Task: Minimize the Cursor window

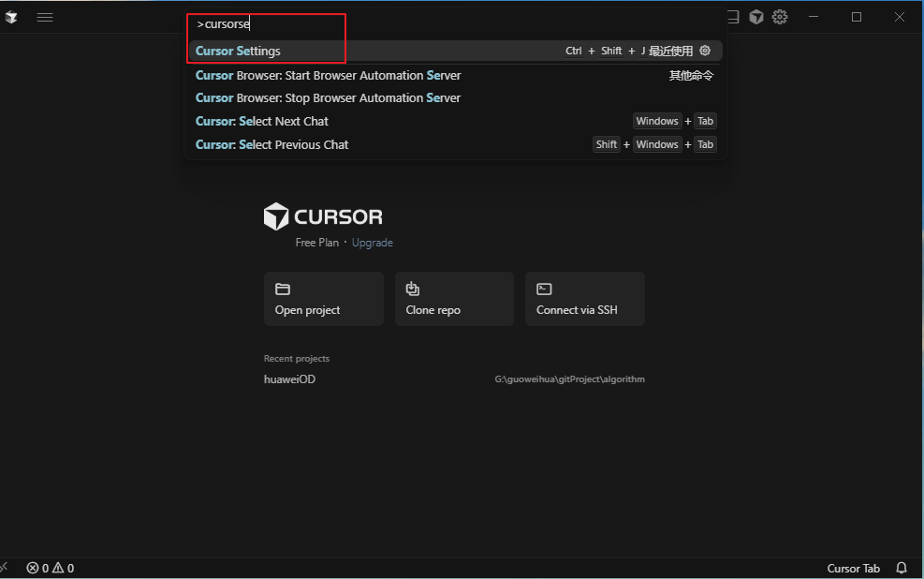Action: [x=814, y=17]
